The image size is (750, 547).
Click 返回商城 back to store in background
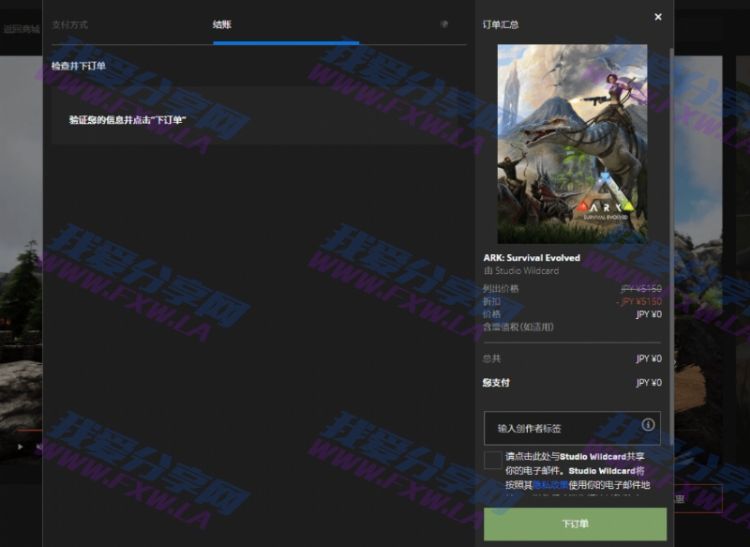[22, 29]
